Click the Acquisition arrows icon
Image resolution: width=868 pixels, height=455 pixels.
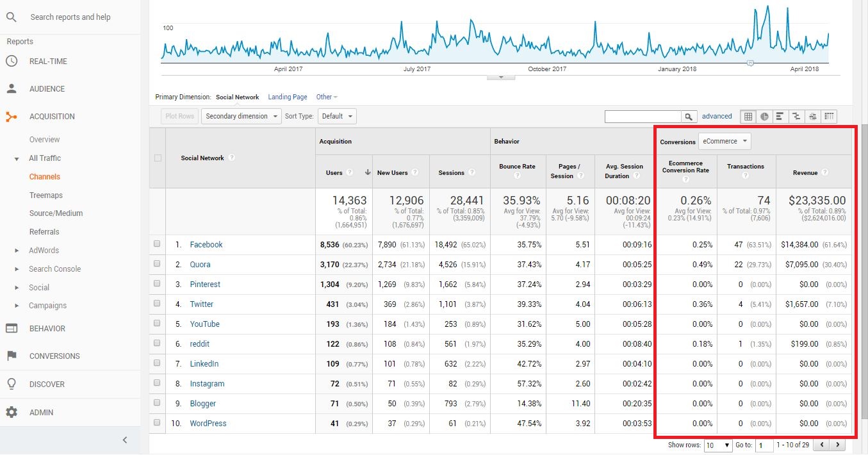point(12,117)
